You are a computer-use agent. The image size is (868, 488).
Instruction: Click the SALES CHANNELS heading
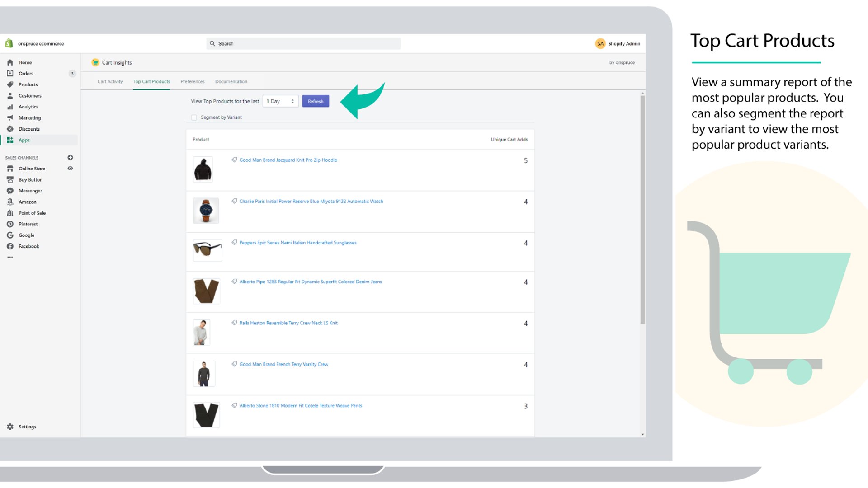coord(22,158)
